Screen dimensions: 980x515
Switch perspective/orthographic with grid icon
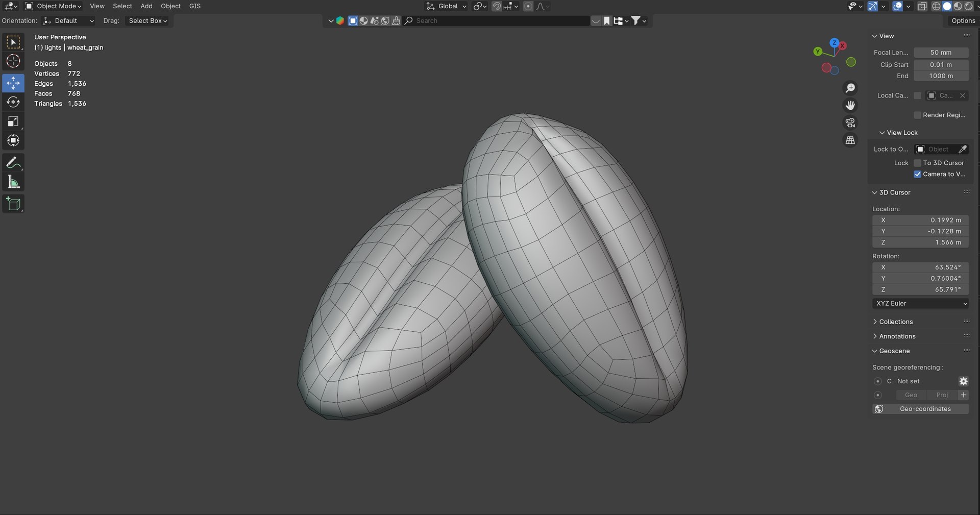(x=850, y=140)
